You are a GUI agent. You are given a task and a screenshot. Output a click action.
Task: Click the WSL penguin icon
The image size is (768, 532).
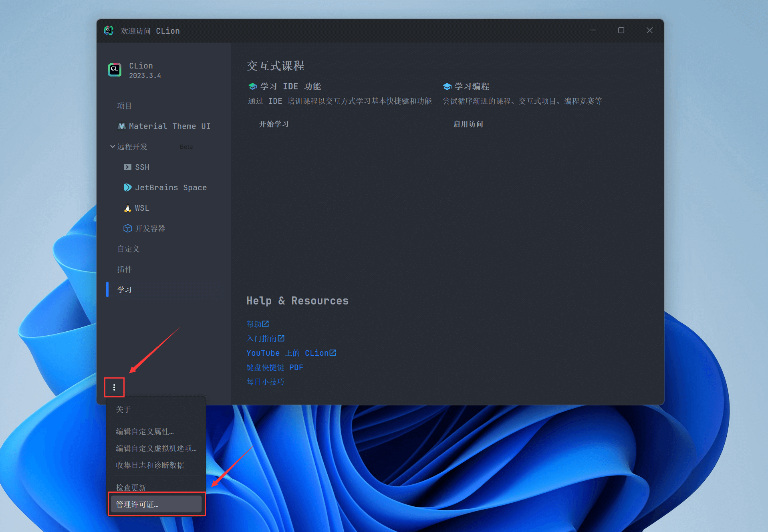[x=128, y=208]
